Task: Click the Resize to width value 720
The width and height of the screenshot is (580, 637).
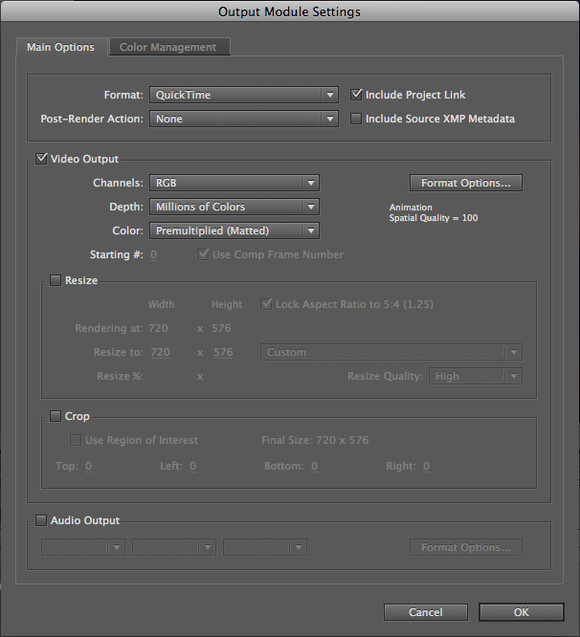Action: 160,352
